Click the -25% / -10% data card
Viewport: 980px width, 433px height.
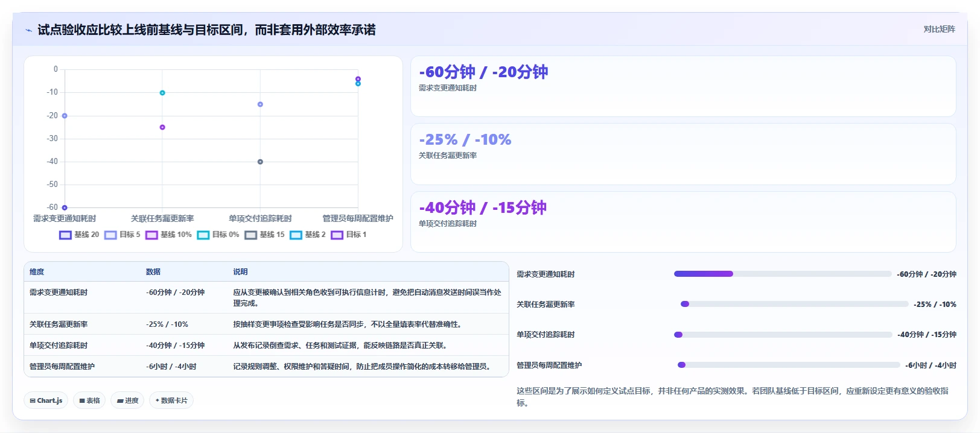(x=683, y=154)
